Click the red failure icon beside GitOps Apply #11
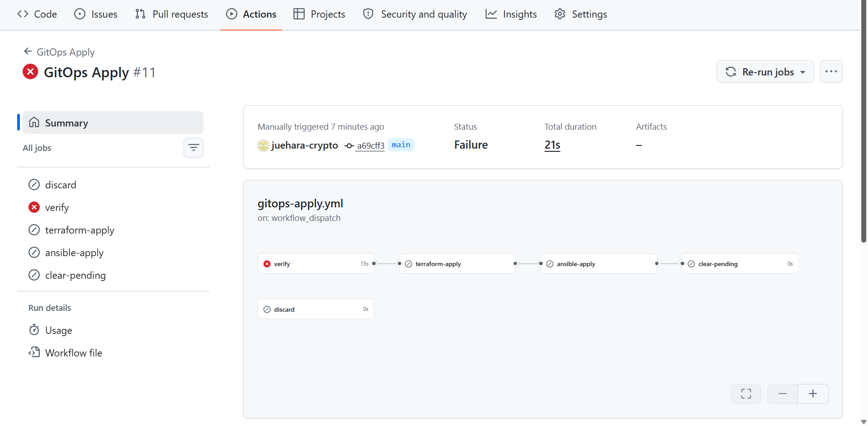The width and height of the screenshot is (868, 426). click(30, 72)
